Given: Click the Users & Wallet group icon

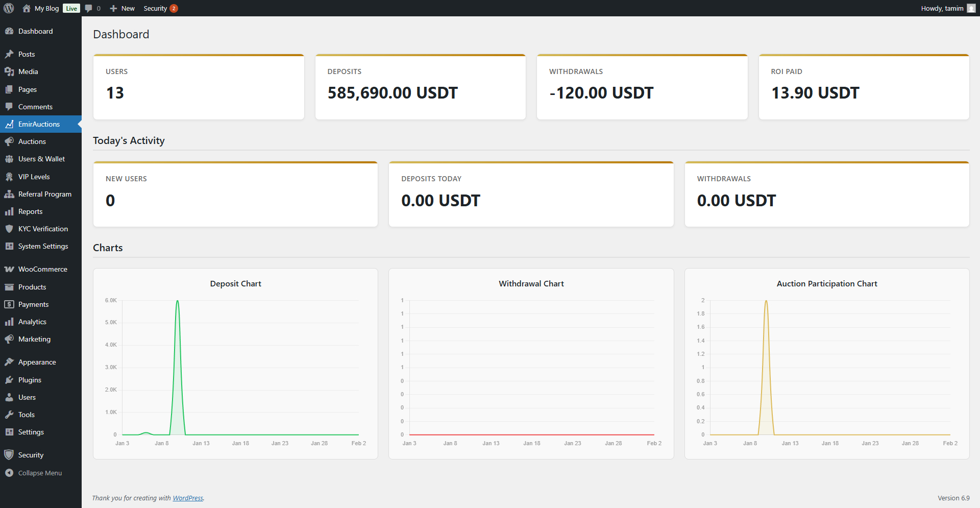Looking at the screenshot, I should point(9,159).
